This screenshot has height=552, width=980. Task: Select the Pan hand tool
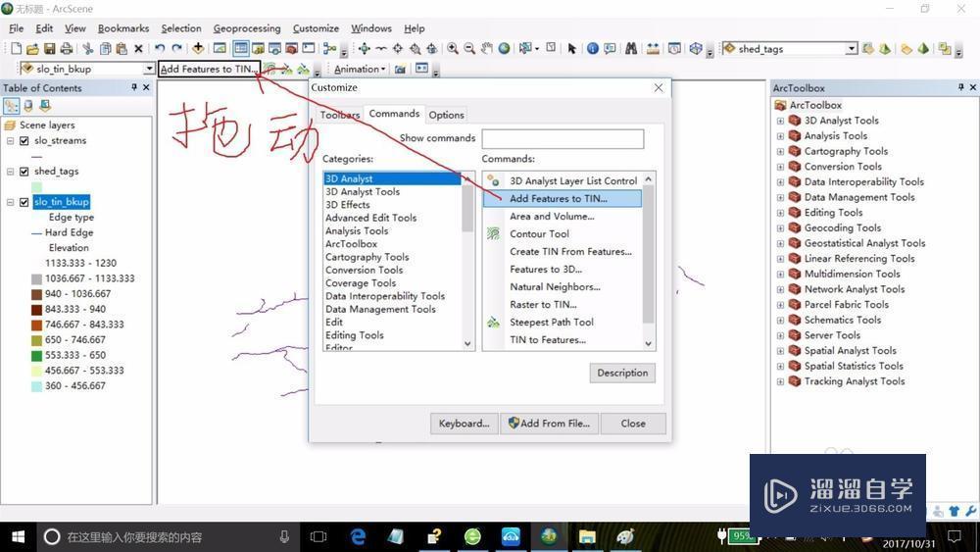[x=486, y=48]
